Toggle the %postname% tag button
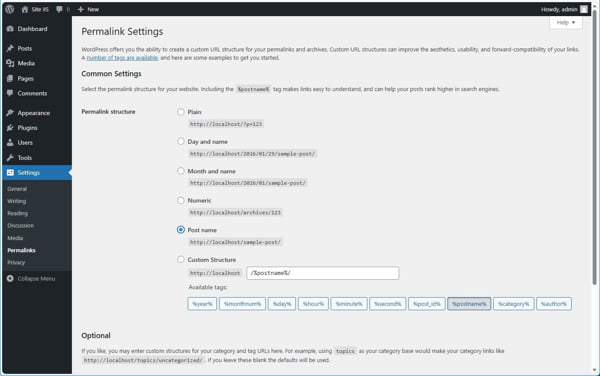Image resolution: width=600 pixels, height=376 pixels. click(469, 304)
